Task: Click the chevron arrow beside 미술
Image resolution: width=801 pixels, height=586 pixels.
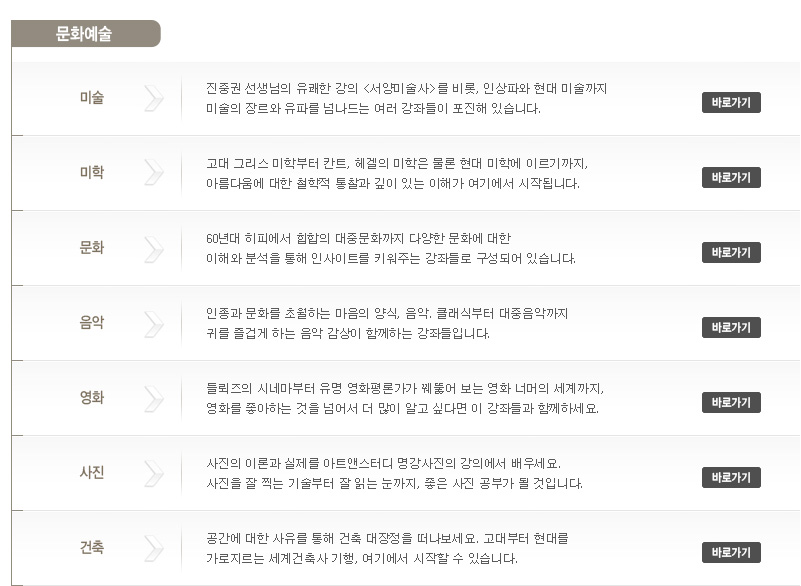Action: pos(154,99)
